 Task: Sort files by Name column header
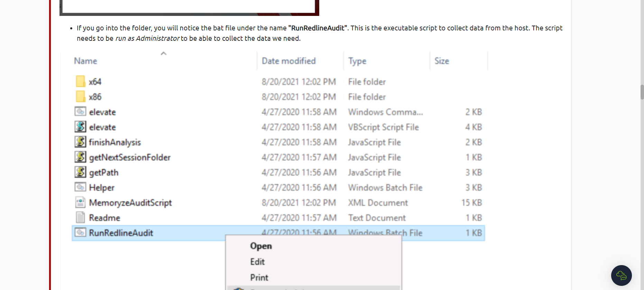[85, 61]
